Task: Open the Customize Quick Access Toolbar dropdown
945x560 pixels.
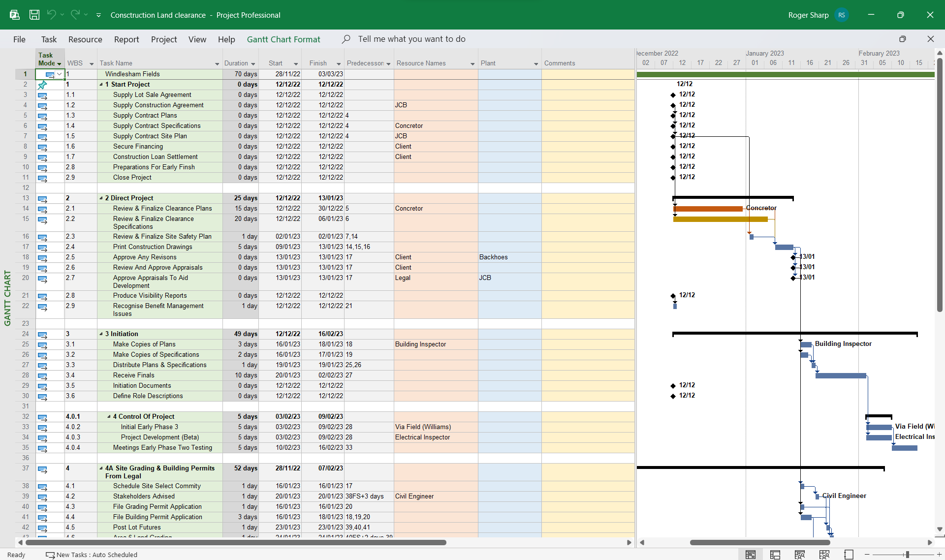Action: coord(98,15)
